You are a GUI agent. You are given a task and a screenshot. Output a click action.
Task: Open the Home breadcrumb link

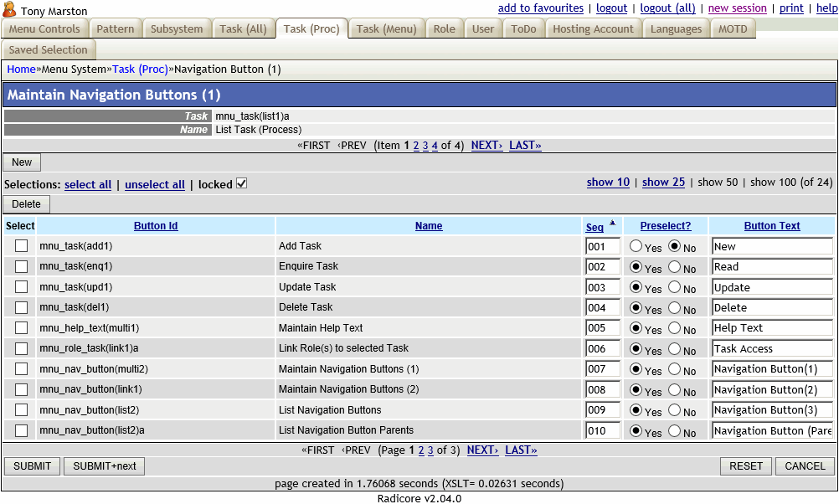pyautogui.click(x=21, y=69)
